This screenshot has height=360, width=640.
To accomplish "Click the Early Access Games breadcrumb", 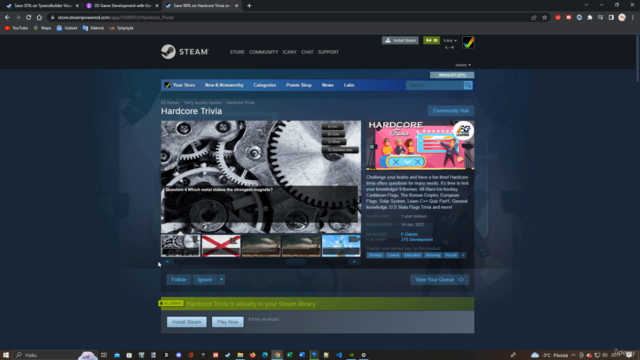I will pos(203,102).
